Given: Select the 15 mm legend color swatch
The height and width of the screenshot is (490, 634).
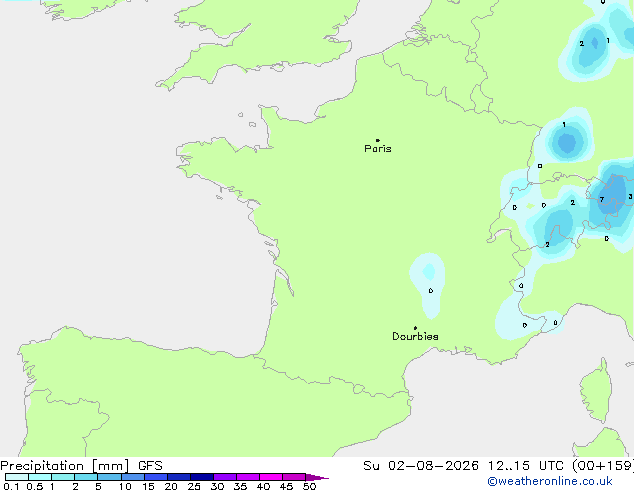Looking at the screenshot, I should [155, 477].
